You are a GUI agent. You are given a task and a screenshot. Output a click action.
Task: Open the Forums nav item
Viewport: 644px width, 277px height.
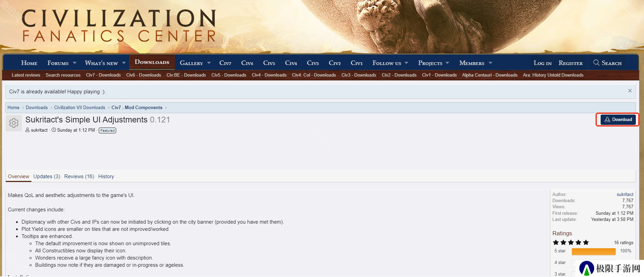58,63
